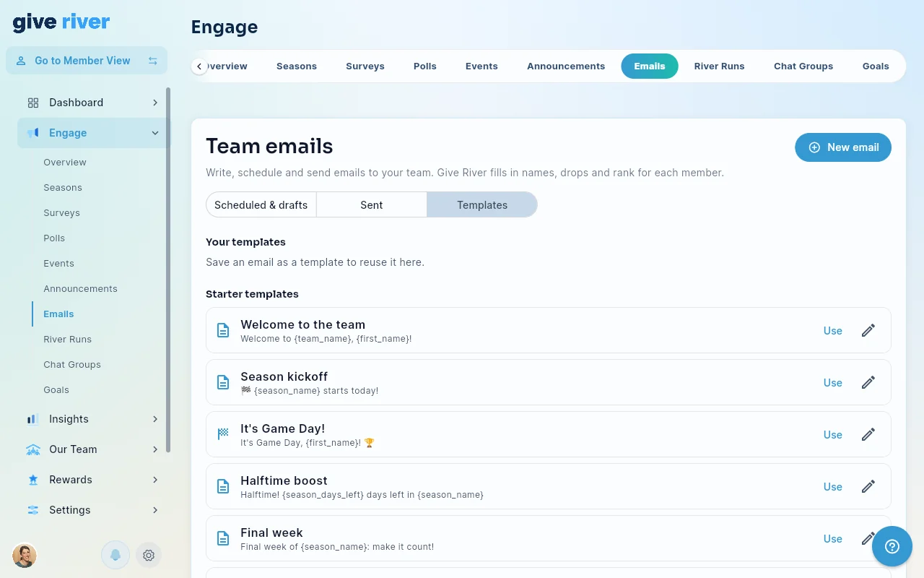The height and width of the screenshot is (578, 924).
Task: Open the Halftime boost template row
Action: [x=549, y=486]
